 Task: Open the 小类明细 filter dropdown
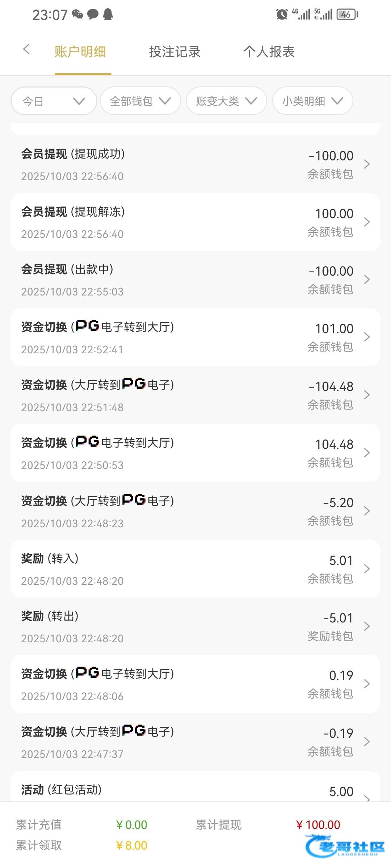312,101
